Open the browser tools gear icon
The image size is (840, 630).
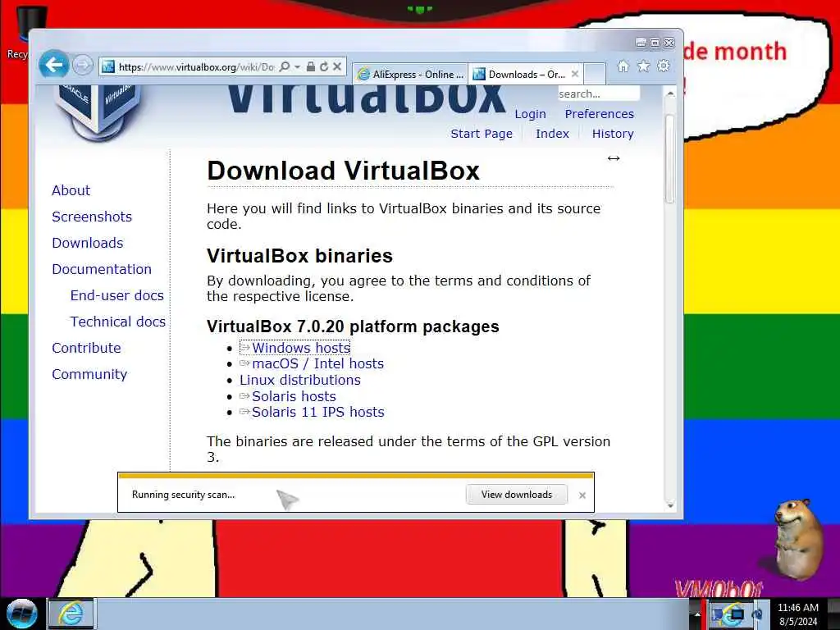664,66
